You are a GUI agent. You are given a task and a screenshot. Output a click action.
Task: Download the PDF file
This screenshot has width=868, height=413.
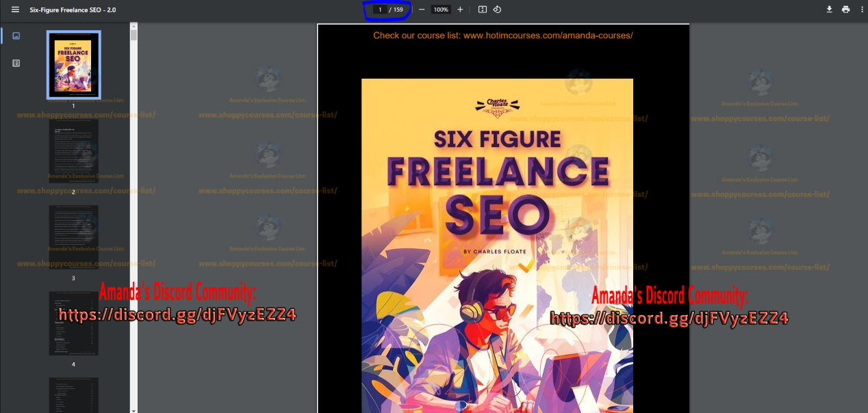click(830, 10)
